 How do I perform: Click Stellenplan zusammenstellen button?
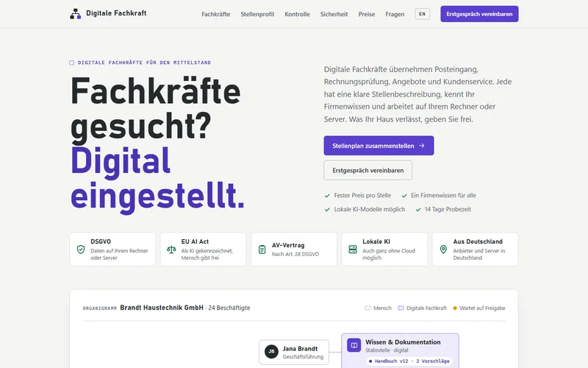coord(379,145)
